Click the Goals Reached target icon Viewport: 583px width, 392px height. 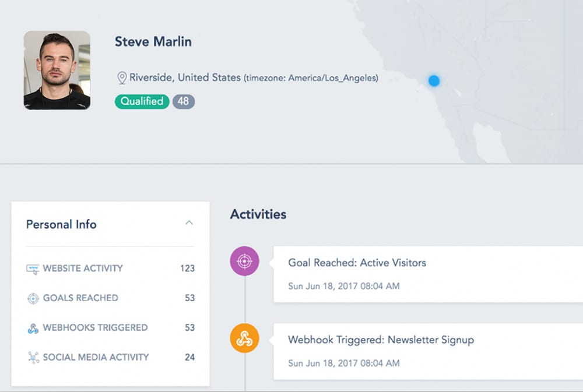(x=33, y=298)
